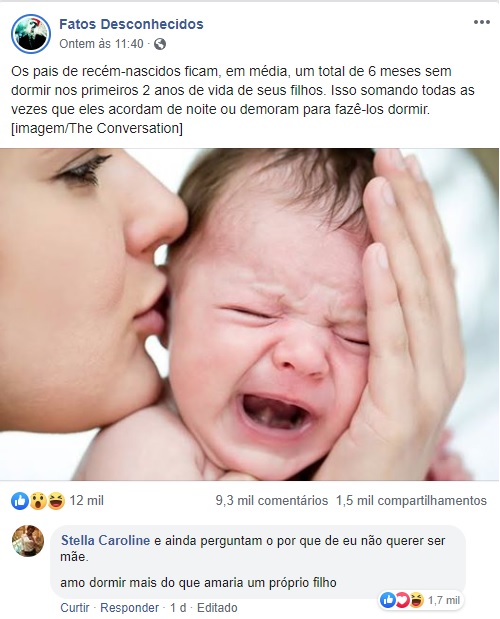Click the 'Ontem às 11:40' timestamp
Image resolution: width=500 pixels, height=619 pixels.
pos(101,44)
